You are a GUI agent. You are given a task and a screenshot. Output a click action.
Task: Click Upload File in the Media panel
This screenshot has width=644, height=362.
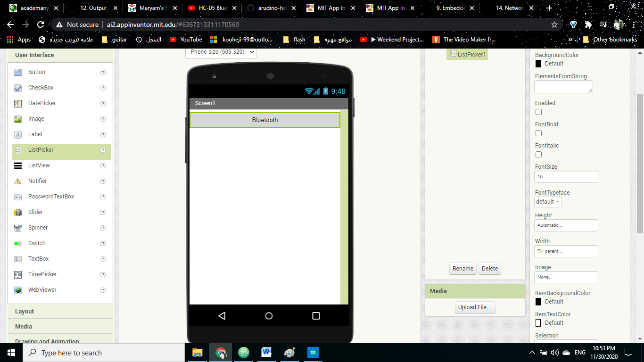pos(475,307)
